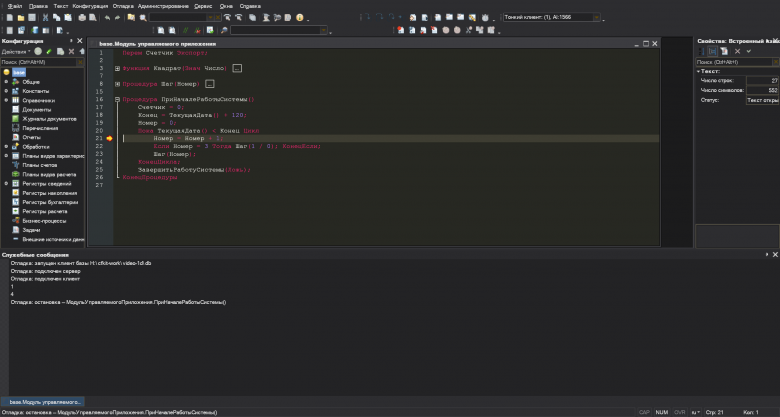Click the ЗавершитьРаботуСистемы code line 25
Screen dimensions: 780x417
[194, 170]
